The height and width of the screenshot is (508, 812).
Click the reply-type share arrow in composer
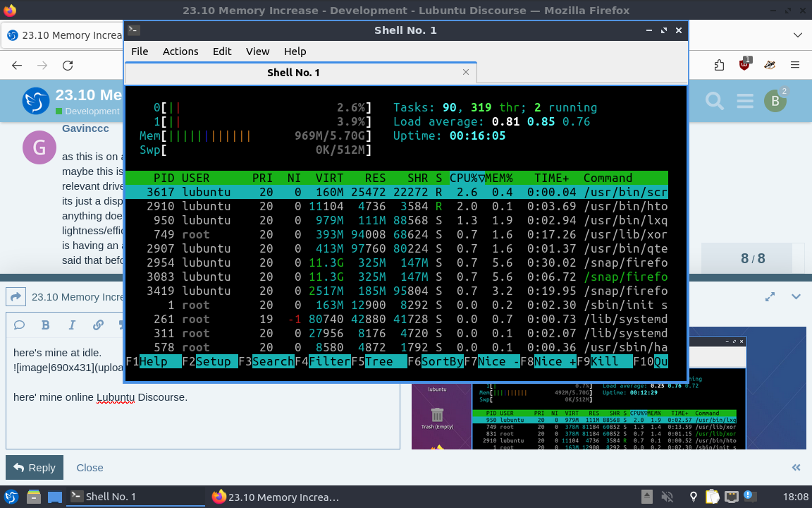[x=16, y=297]
